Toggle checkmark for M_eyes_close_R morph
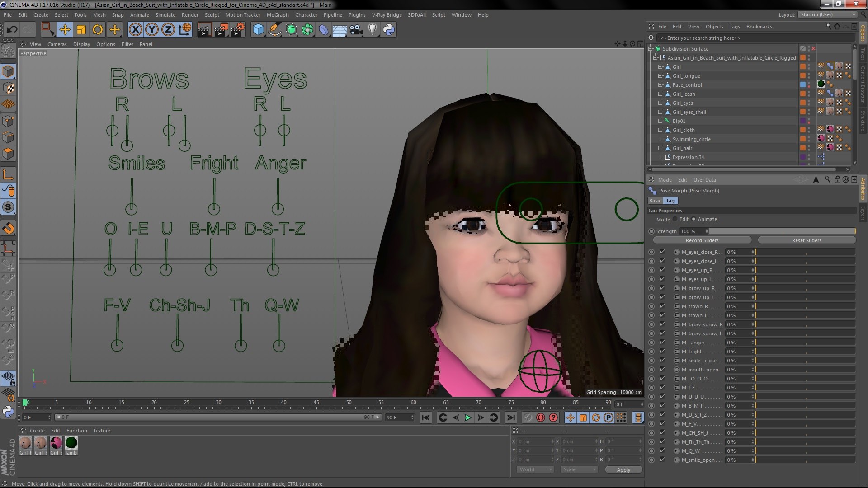Image resolution: width=868 pixels, height=488 pixels. (662, 252)
